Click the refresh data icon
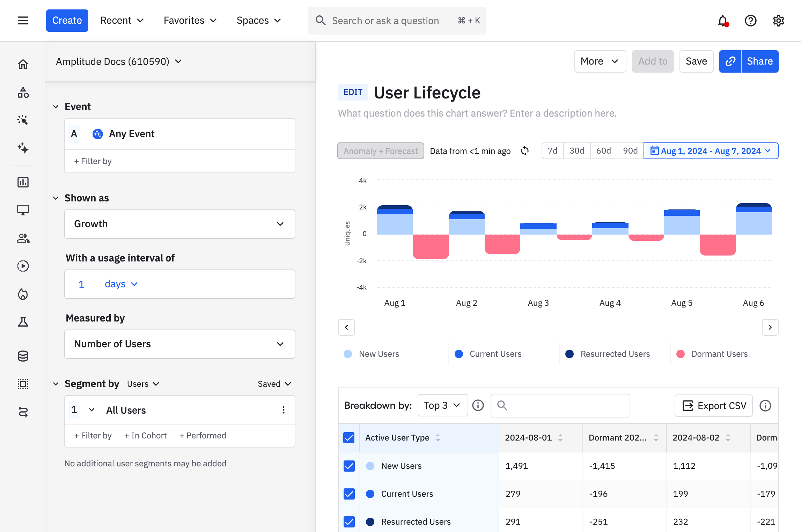 (x=525, y=151)
